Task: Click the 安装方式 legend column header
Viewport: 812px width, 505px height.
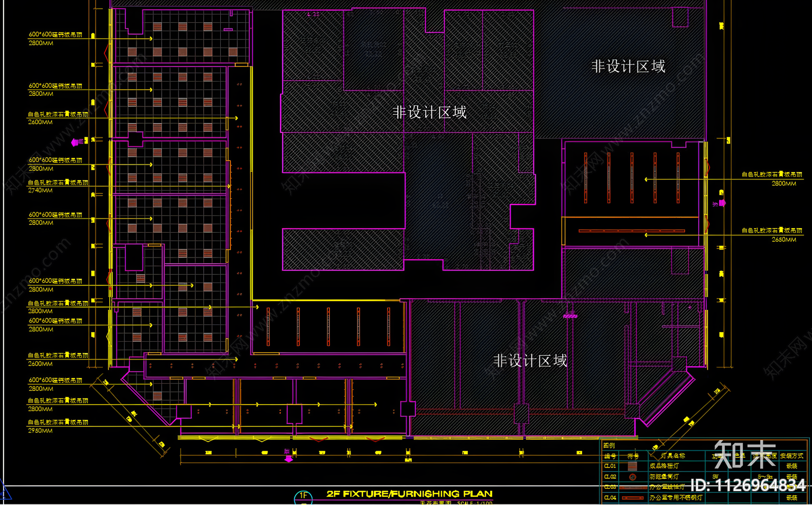Action: (x=792, y=456)
